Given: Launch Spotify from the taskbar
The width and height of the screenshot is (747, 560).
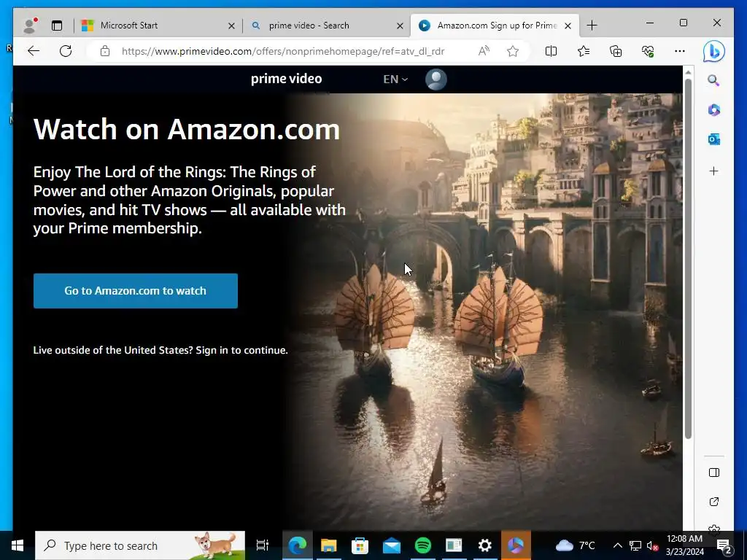Looking at the screenshot, I should (422, 545).
